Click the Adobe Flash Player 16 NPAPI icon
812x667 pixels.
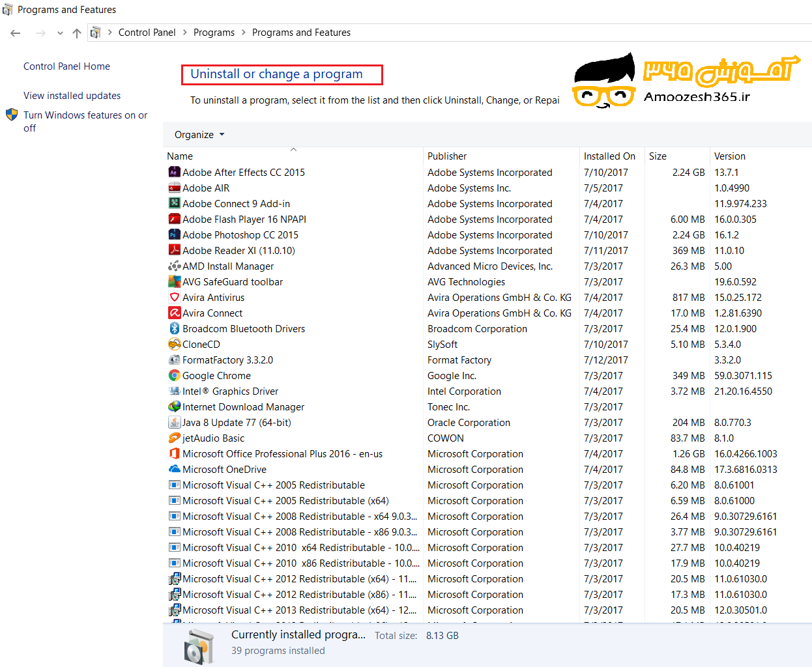pos(174,219)
